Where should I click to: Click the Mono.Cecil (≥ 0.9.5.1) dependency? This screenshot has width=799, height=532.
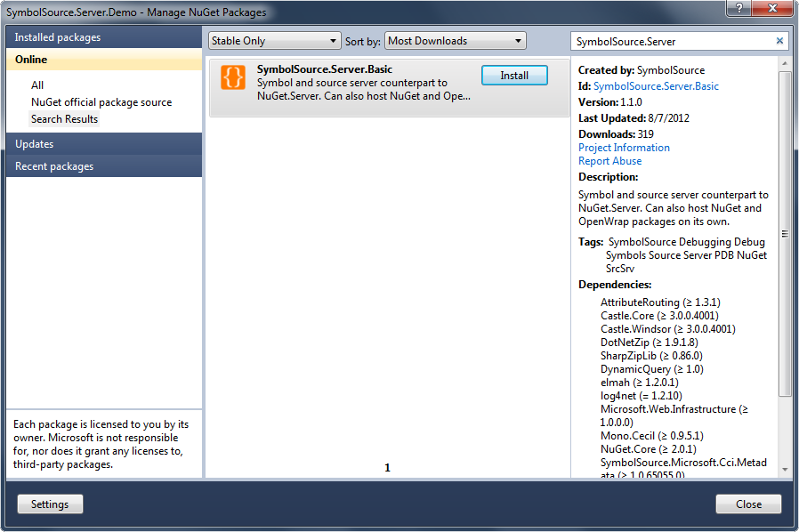[651, 436]
